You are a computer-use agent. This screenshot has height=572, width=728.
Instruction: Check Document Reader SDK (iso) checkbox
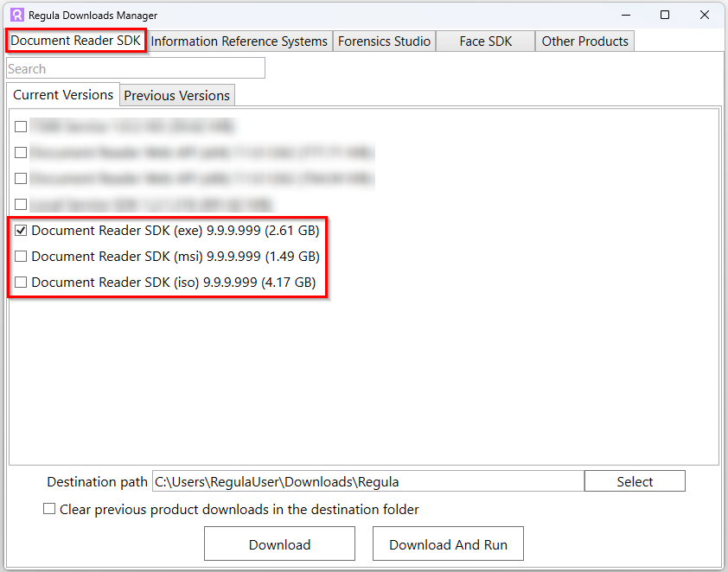click(x=21, y=282)
